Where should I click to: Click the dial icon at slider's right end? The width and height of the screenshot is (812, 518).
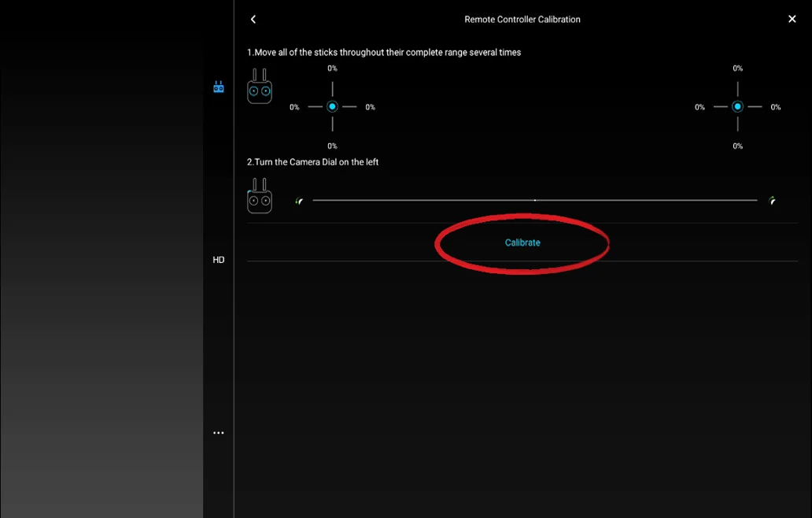773,201
